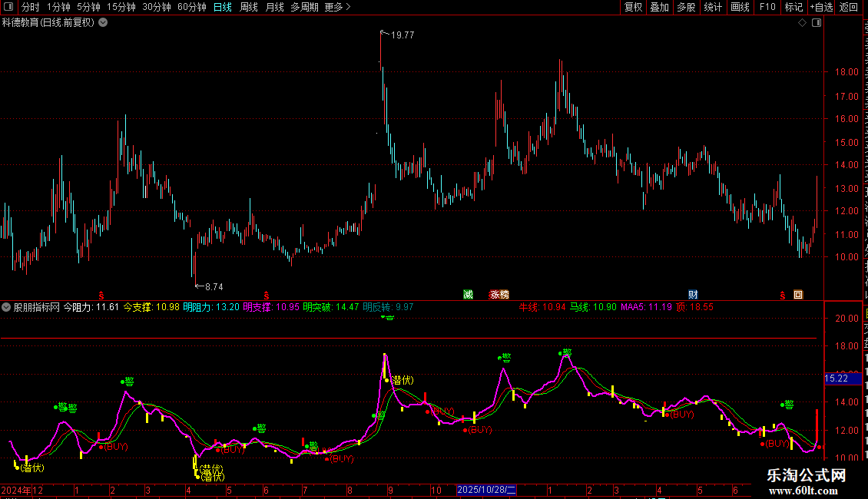Click the 牛线: 10.94 value
Image resolution: width=868 pixels, height=499 pixels.
coord(542,307)
